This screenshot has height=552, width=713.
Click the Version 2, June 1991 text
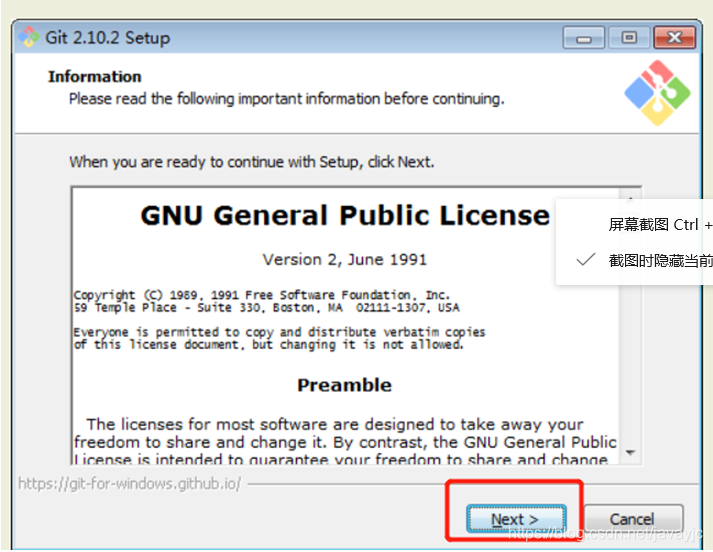pos(345,260)
